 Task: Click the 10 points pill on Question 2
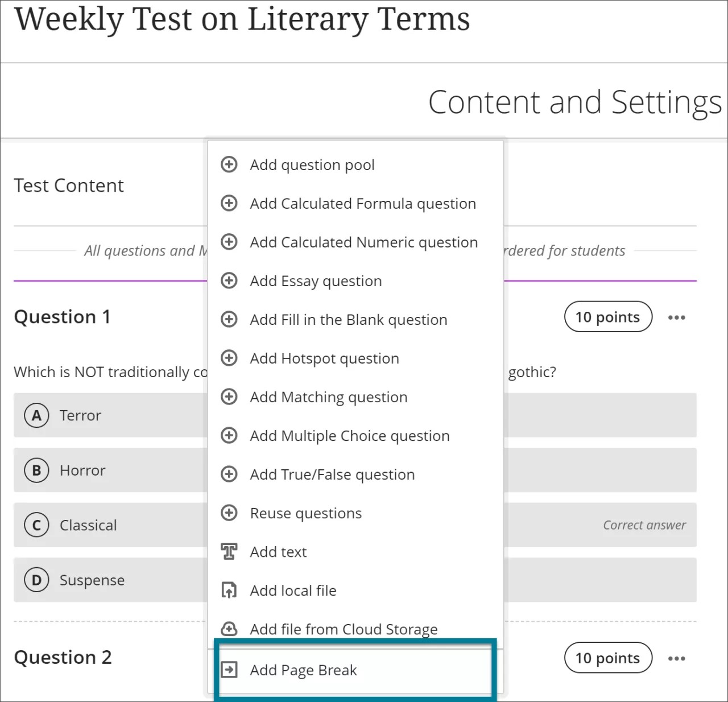pos(608,658)
